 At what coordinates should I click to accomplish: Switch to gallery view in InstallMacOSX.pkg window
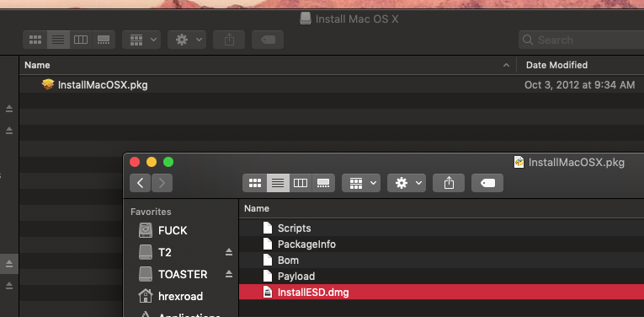323,183
